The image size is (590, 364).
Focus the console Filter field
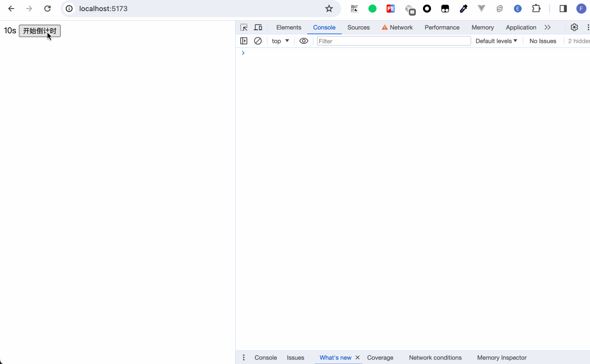(394, 41)
